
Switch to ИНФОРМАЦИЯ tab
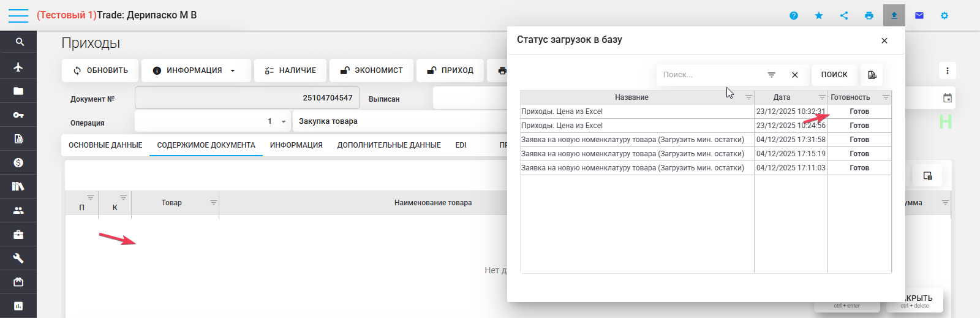tap(296, 145)
